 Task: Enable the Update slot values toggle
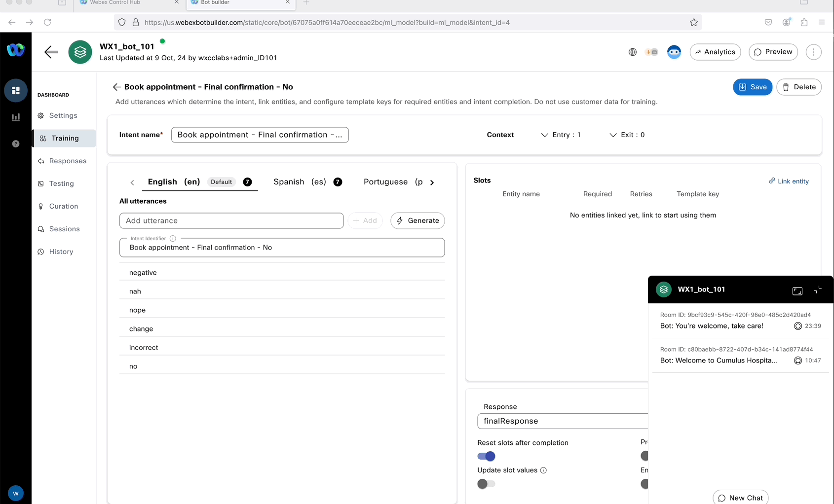pos(486,484)
